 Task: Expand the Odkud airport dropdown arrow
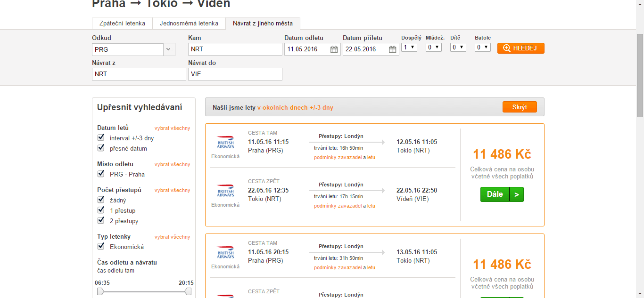[x=169, y=49]
